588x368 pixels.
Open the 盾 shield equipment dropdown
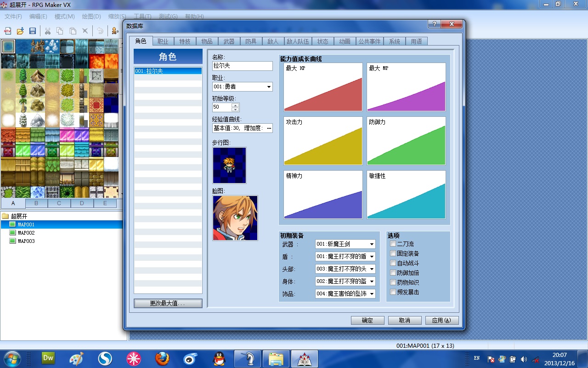[x=345, y=257]
